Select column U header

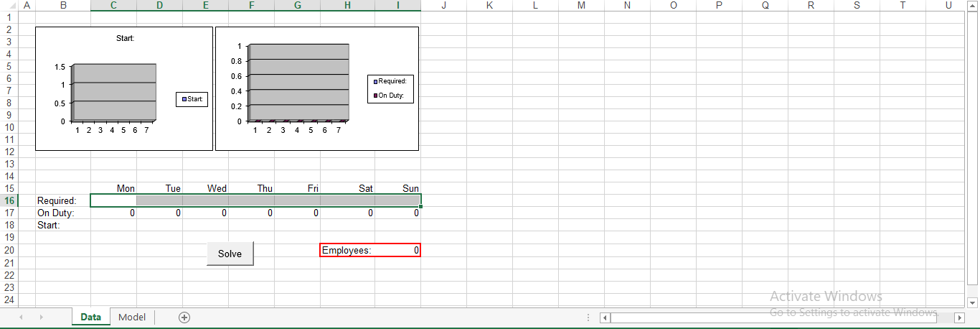[948, 6]
